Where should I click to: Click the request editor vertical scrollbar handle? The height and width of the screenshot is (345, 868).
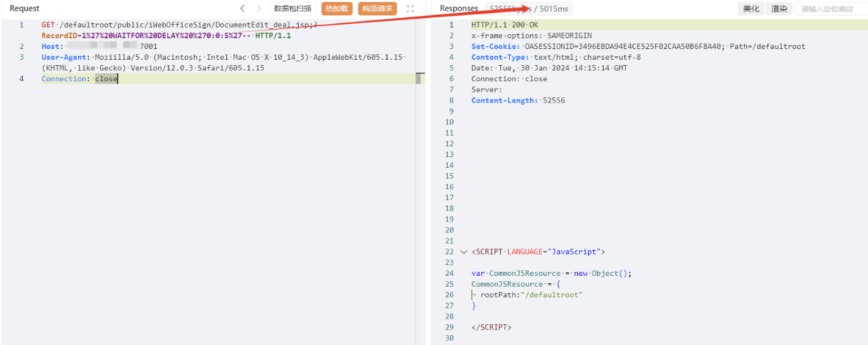tap(419, 78)
